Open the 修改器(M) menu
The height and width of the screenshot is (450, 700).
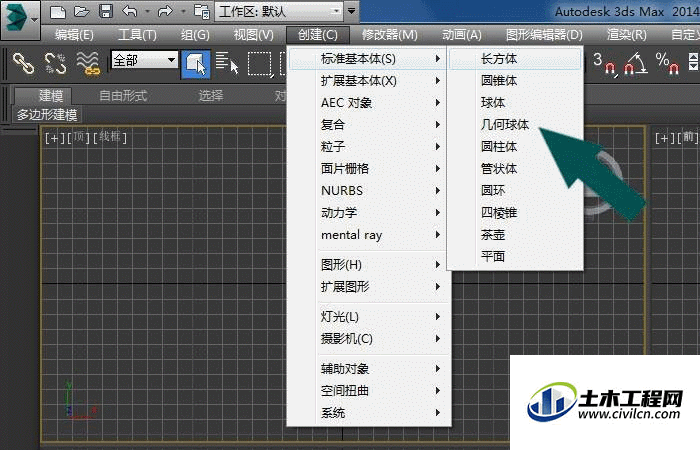[390, 35]
